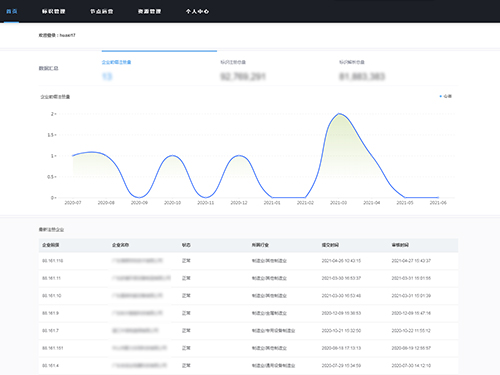
Task: Click the 审核时间 column header
Action: tap(400, 245)
